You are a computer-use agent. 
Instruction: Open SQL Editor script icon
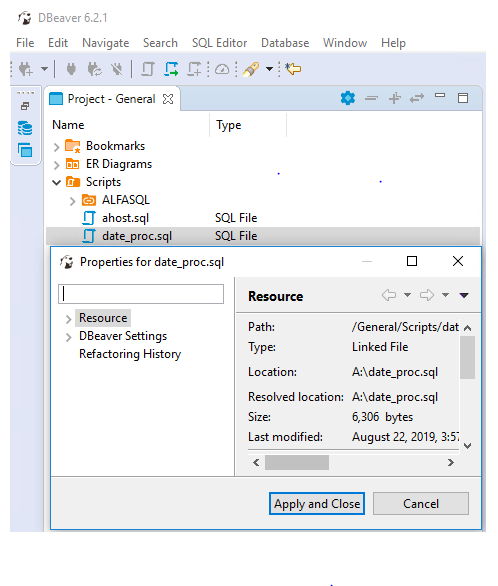[148, 69]
